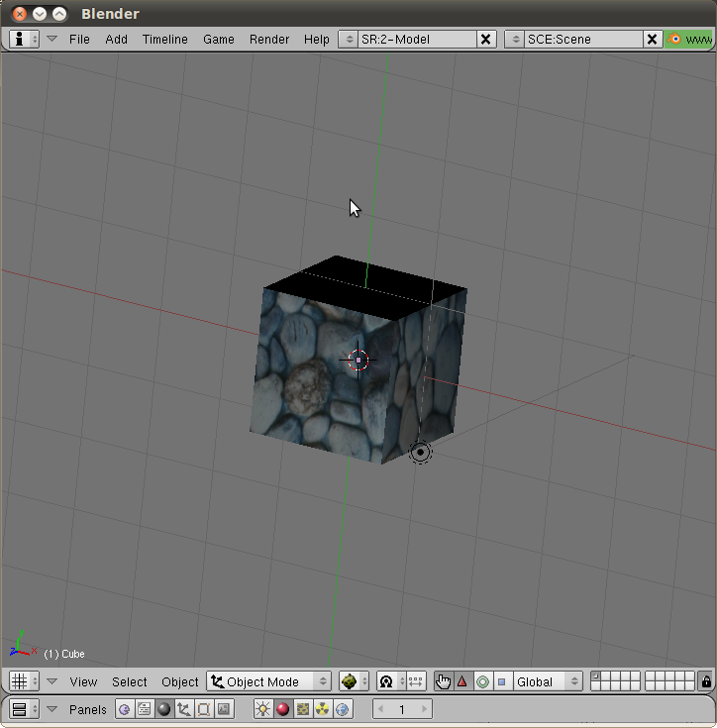Delete the SCE:Scene with X button
The height and width of the screenshot is (728, 717).
[x=653, y=39]
